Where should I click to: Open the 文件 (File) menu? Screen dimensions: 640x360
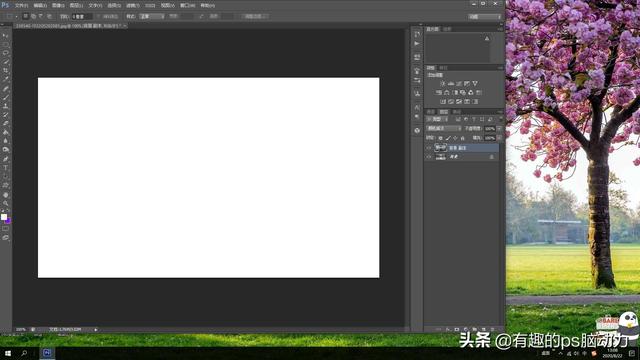click(21, 5)
